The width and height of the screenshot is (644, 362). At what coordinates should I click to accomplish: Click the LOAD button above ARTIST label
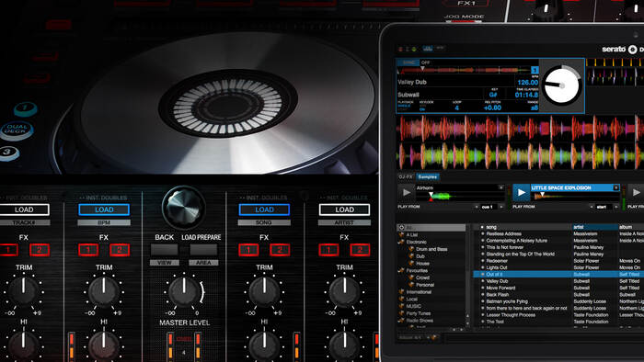tap(344, 209)
